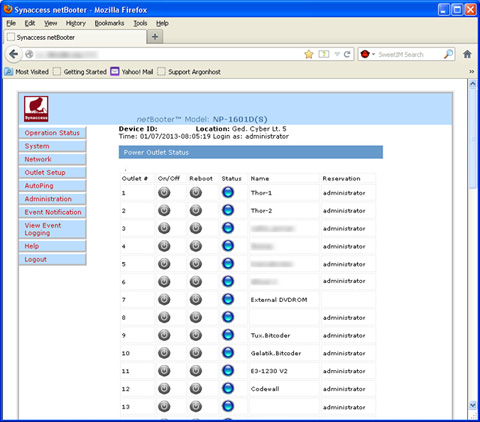
Task: Toggle power On/Off for outlet 2 Thor-2
Action: 164,210
